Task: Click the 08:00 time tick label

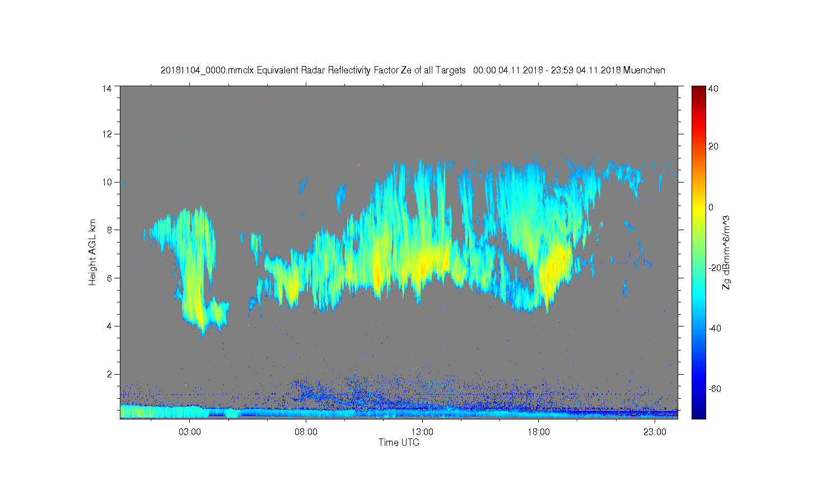Action: (x=306, y=432)
